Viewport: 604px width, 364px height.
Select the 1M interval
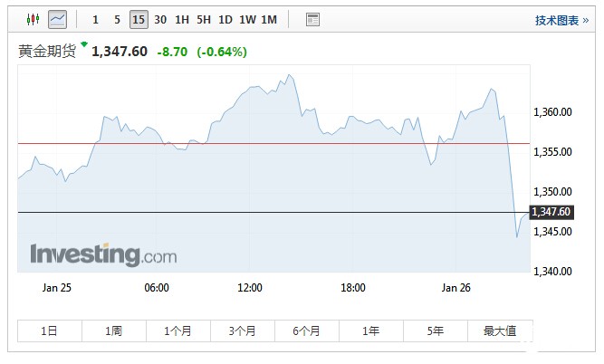coord(269,19)
